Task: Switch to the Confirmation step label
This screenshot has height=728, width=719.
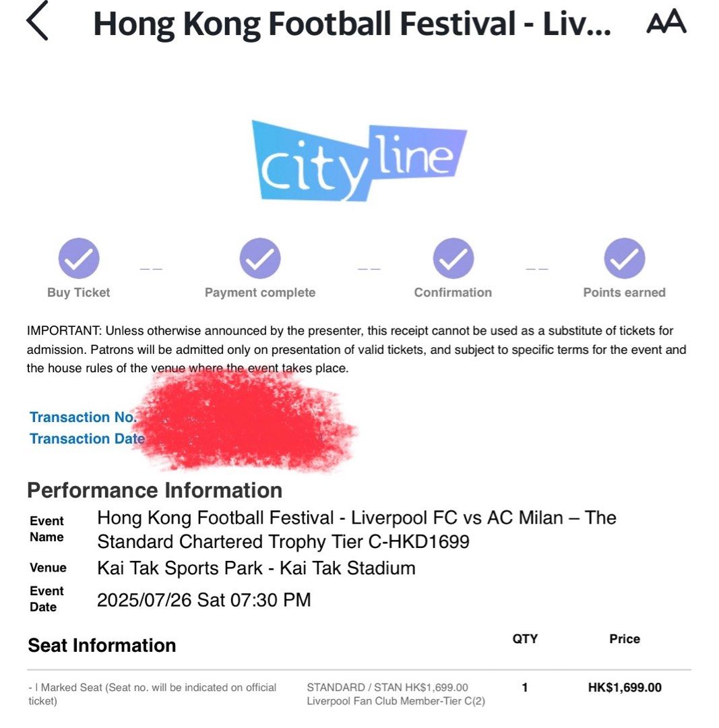Action: [453, 293]
